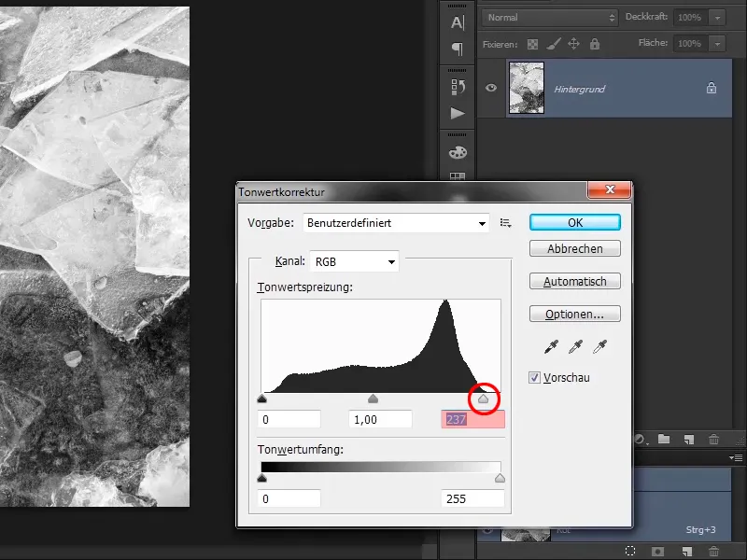The image size is (747, 560).
Task: Open Channels panel flyout menu icon
Action: coord(736,457)
